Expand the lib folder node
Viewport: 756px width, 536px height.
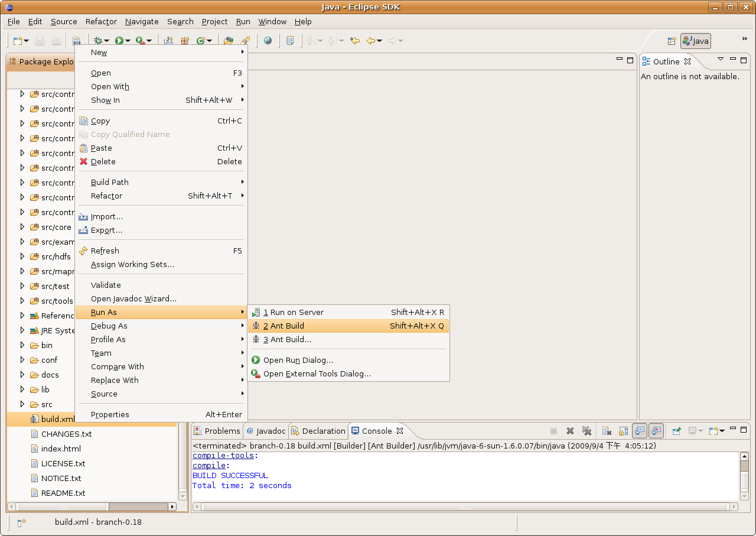coord(22,389)
